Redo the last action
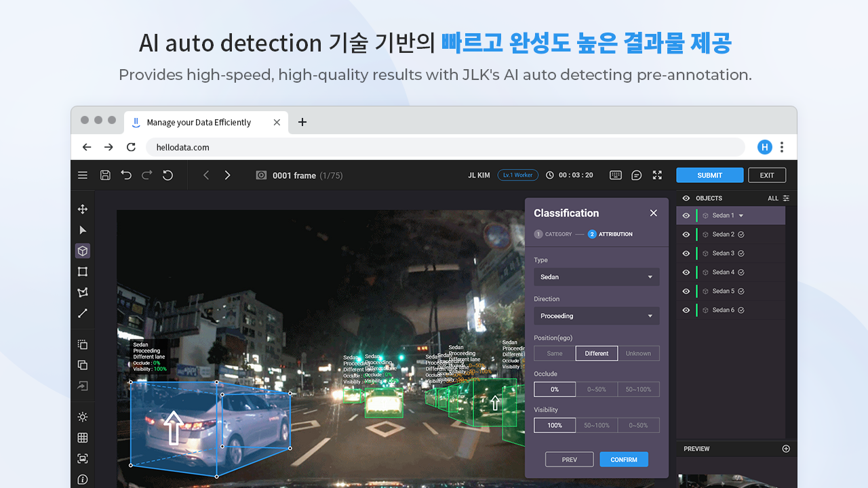This screenshot has width=868, height=488. (x=147, y=175)
